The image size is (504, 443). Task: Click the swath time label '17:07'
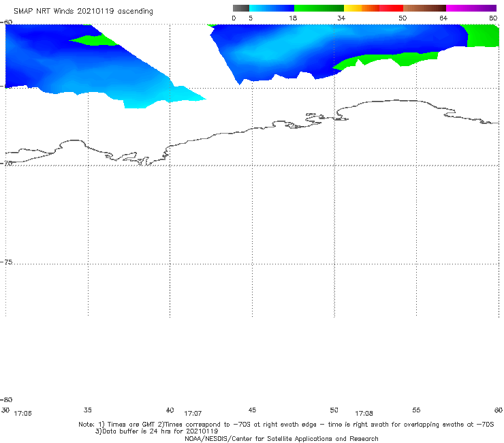pos(193,414)
